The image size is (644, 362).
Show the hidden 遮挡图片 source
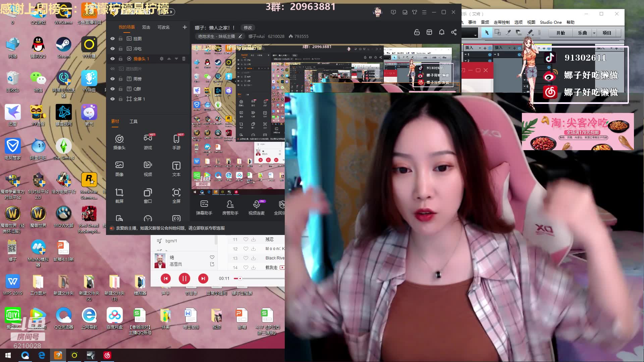(x=113, y=68)
